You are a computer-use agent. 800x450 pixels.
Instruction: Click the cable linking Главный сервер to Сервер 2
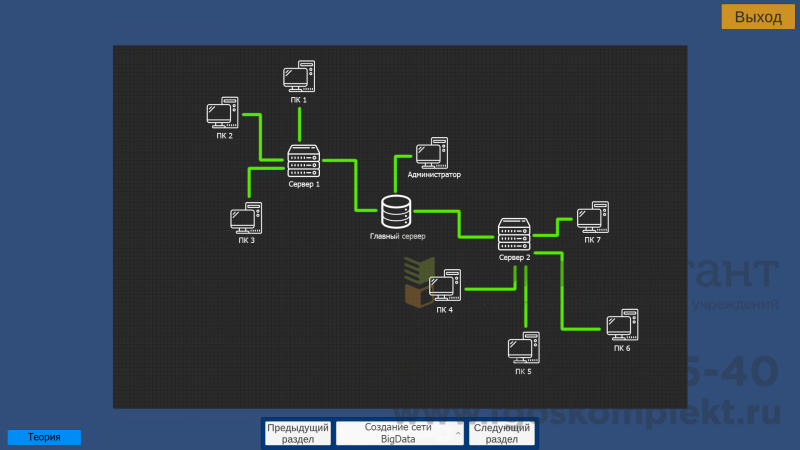[459, 224]
